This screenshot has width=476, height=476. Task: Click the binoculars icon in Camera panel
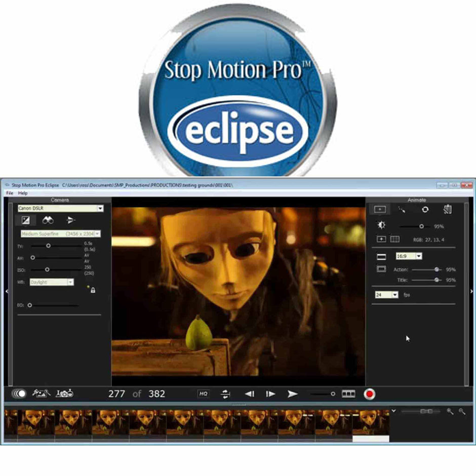[48, 220]
